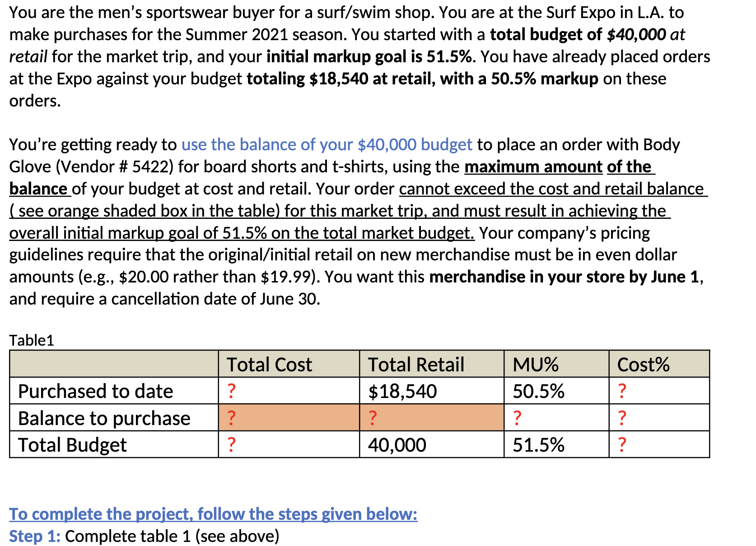Select the "Purchased to date" row label

tap(95, 391)
